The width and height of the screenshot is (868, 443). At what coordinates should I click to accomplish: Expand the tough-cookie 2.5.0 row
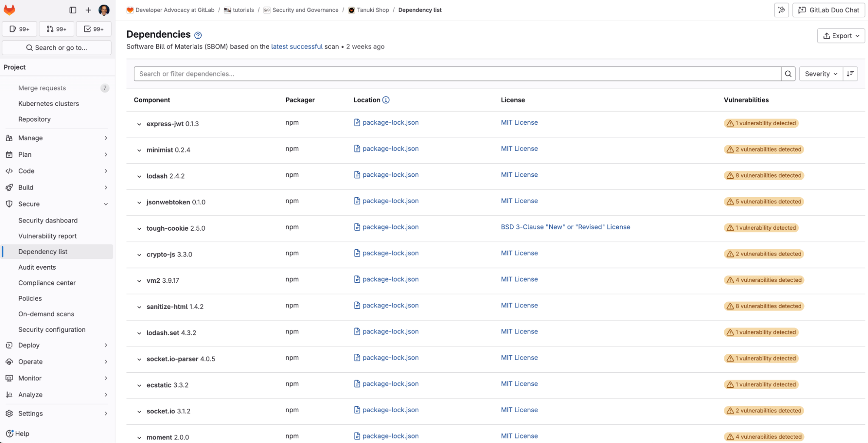tap(139, 228)
